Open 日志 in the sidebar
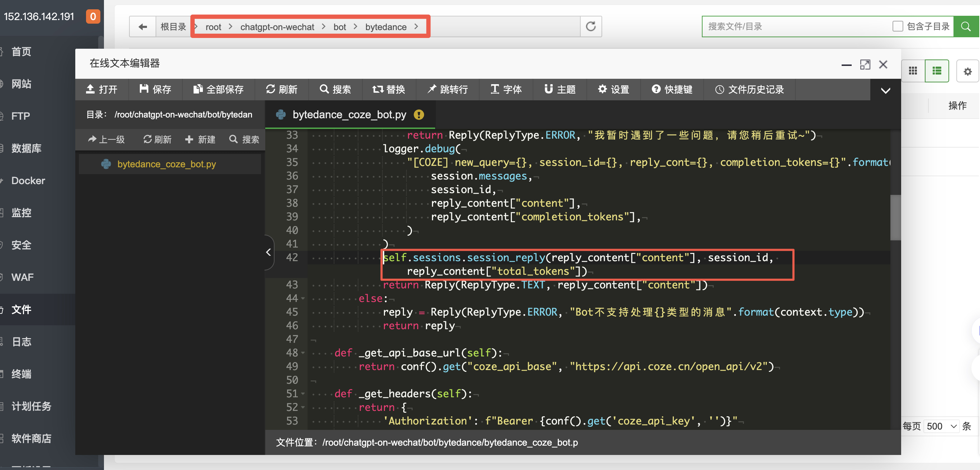This screenshot has width=980, height=470. pos(21,342)
